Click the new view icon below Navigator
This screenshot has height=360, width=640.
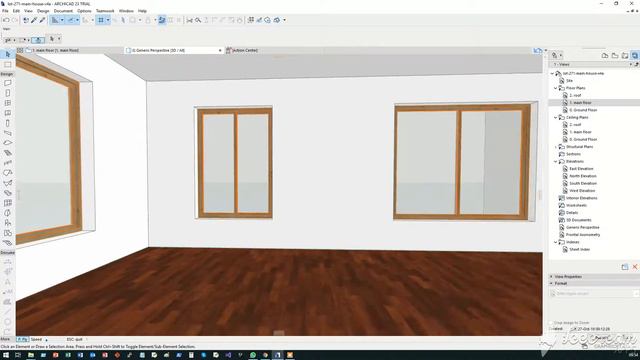click(625, 267)
